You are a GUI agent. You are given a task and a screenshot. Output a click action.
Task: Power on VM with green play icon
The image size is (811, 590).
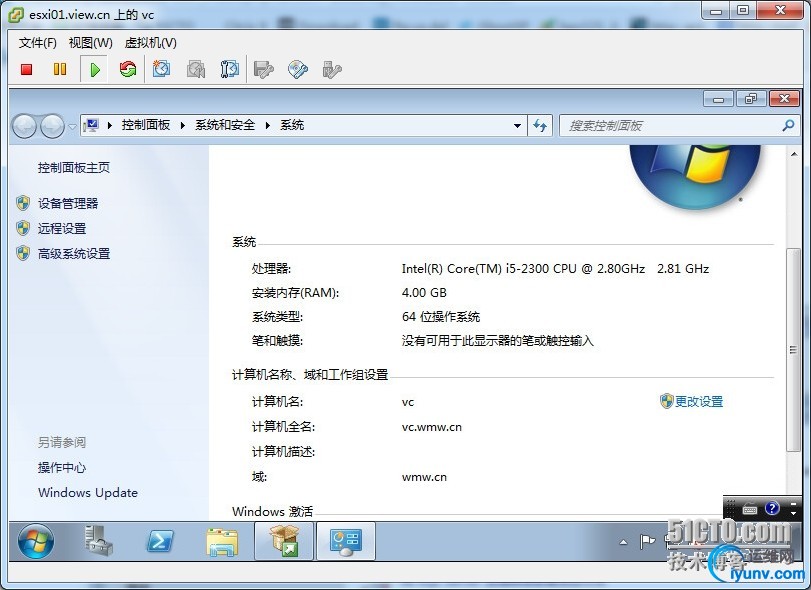pyautogui.click(x=95, y=69)
